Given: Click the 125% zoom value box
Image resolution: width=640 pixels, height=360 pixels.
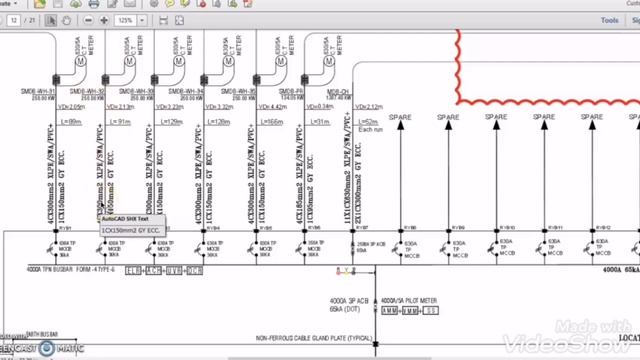Looking at the screenshot, I should 125,20.
